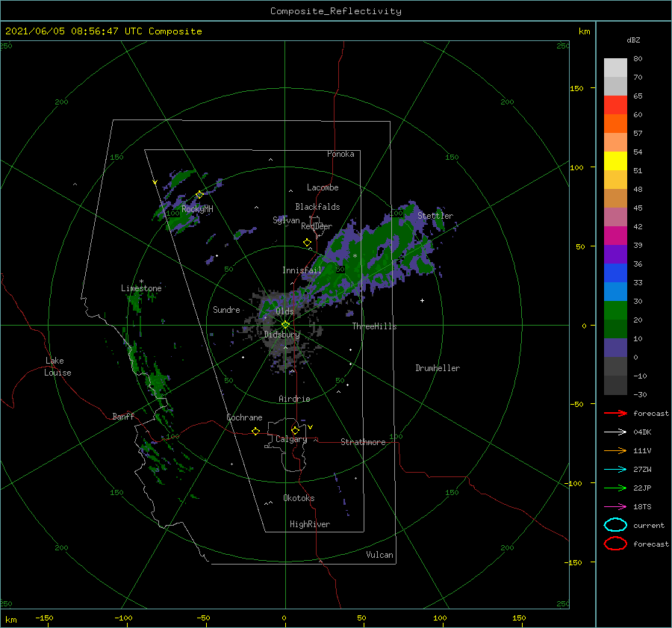The width and height of the screenshot is (672, 628).
Task: Click the 100 tick on right y-axis
Action: point(576,167)
